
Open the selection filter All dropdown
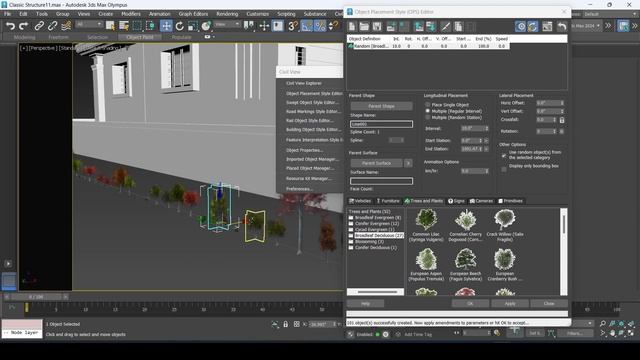pyautogui.click(x=89, y=24)
